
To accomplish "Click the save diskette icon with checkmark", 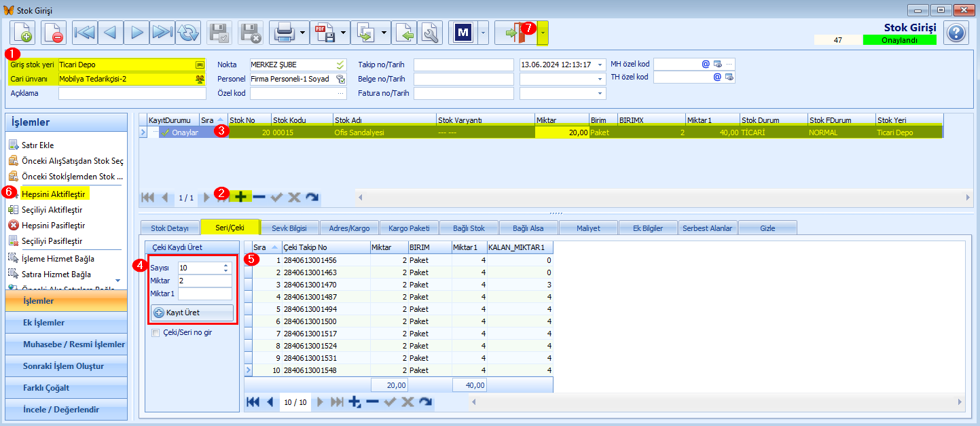I will coord(219,33).
